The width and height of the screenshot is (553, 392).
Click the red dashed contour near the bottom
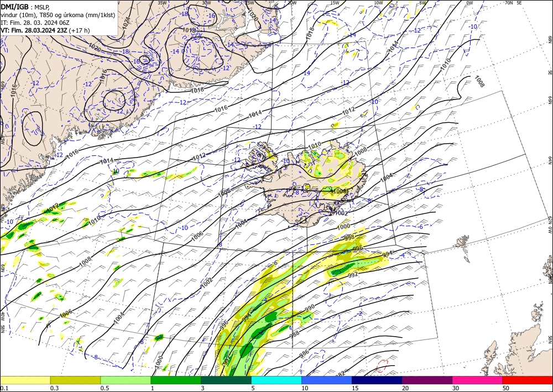(382, 365)
